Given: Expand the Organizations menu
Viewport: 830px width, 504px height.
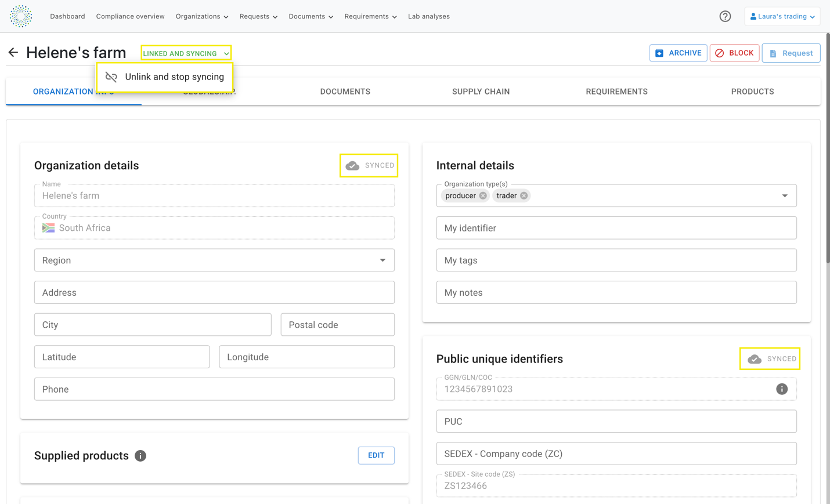Looking at the screenshot, I should 202,16.
